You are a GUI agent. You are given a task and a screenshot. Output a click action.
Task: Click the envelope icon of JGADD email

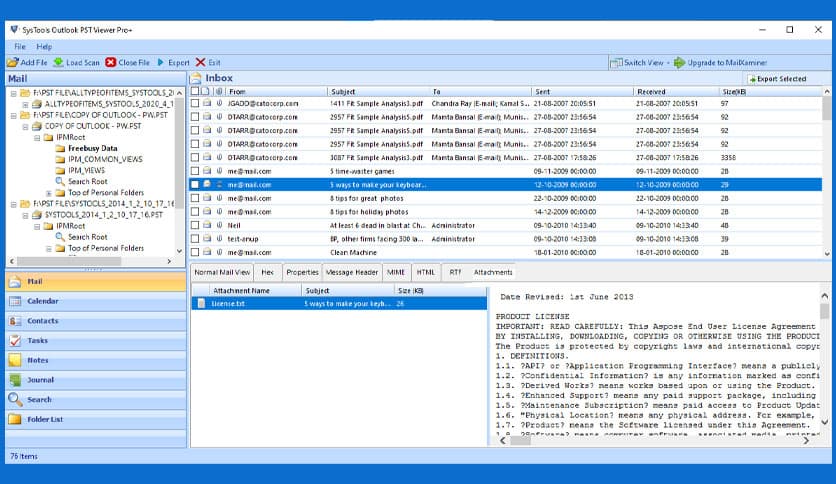[207, 103]
